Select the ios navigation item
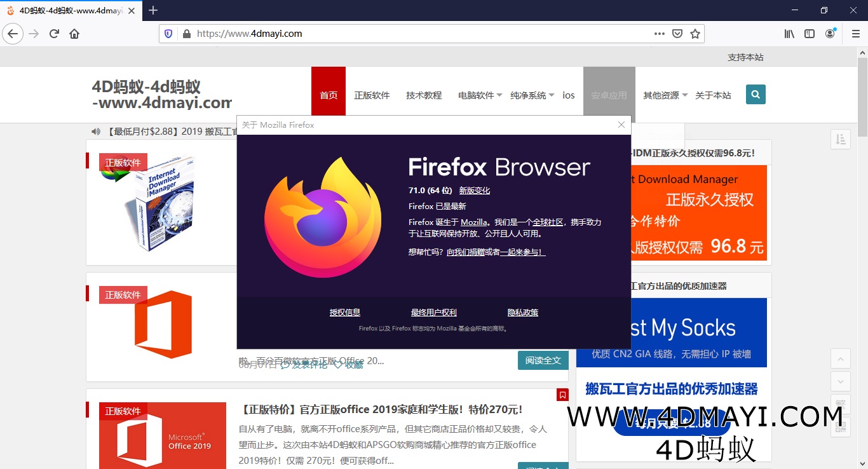This screenshot has width=868, height=469. point(569,95)
